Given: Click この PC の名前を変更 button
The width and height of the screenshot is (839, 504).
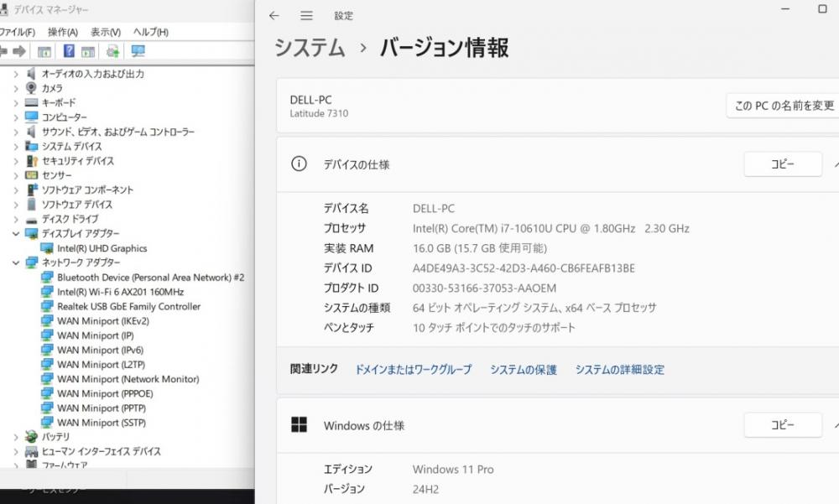Looking at the screenshot, I should [783, 106].
